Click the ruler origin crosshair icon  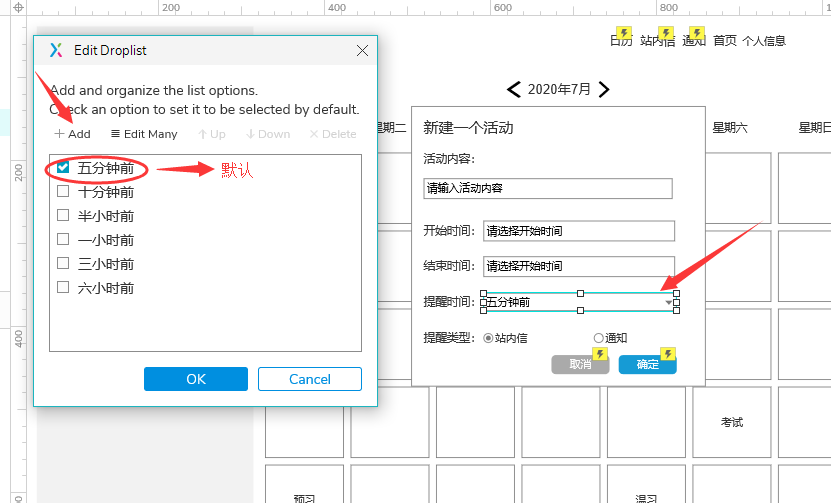(x=19, y=7)
